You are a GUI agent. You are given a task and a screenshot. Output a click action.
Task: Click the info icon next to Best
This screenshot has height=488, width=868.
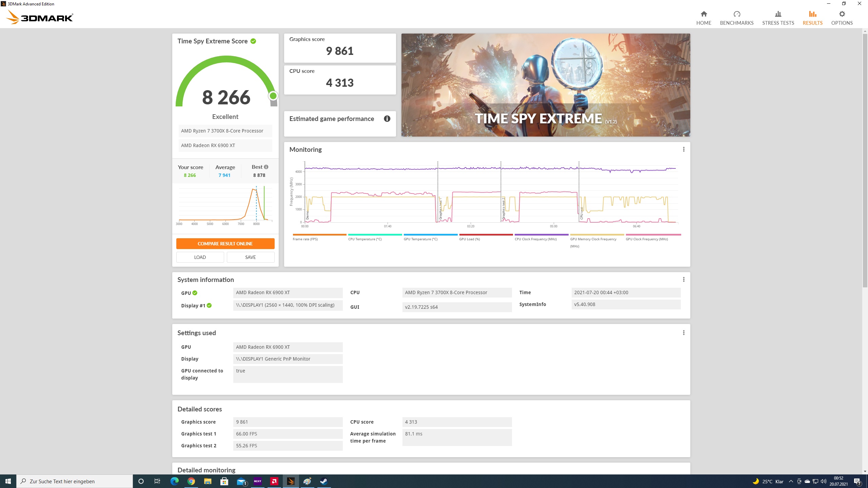[266, 167]
